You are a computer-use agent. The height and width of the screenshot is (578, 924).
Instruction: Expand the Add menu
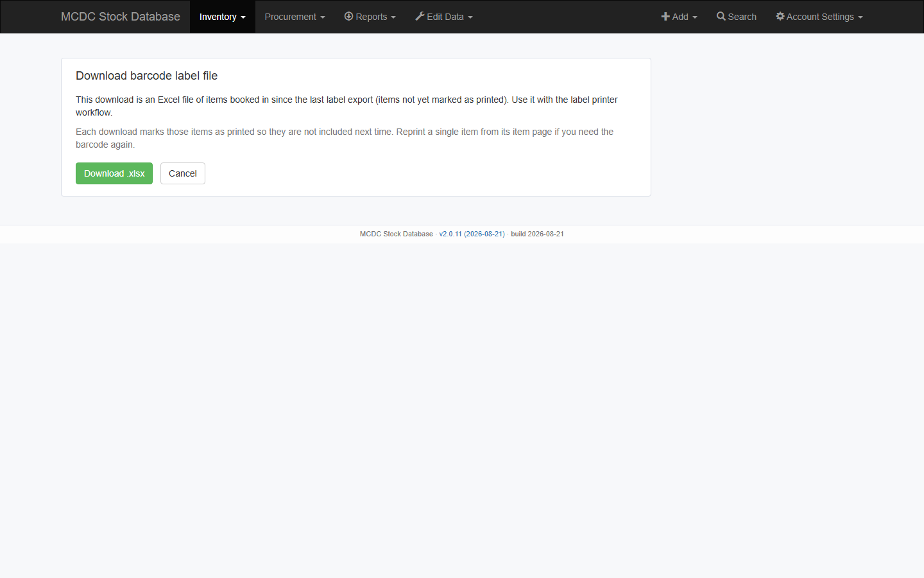click(x=679, y=17)
